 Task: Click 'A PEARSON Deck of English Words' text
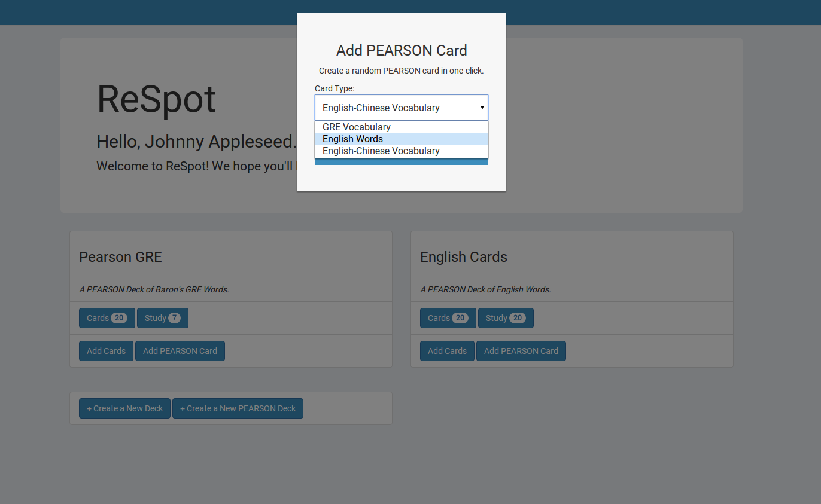click(486, 289)
